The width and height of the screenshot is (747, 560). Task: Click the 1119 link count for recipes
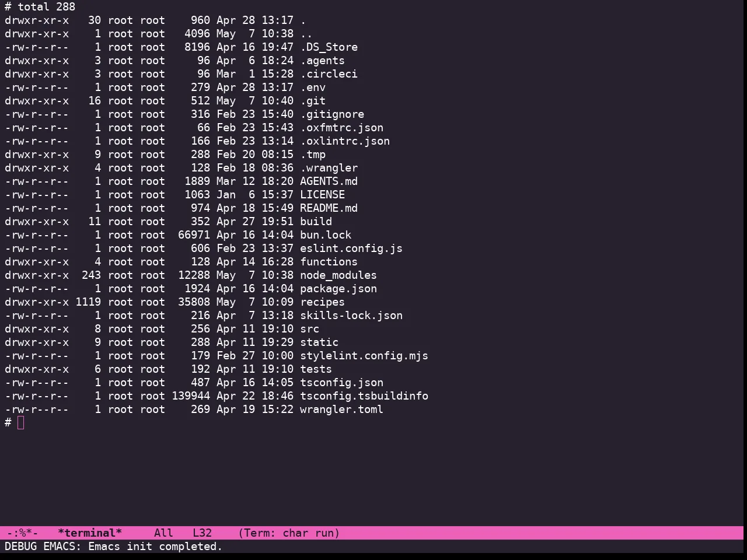pos(88,302)
